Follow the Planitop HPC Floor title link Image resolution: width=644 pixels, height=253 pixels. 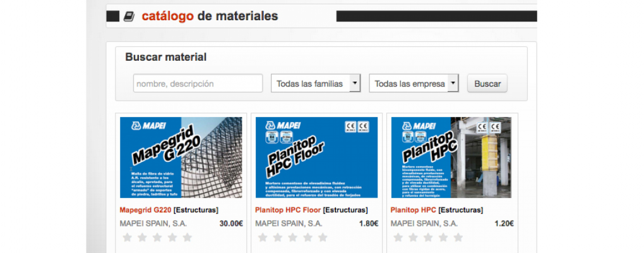(x=288, y=210)
